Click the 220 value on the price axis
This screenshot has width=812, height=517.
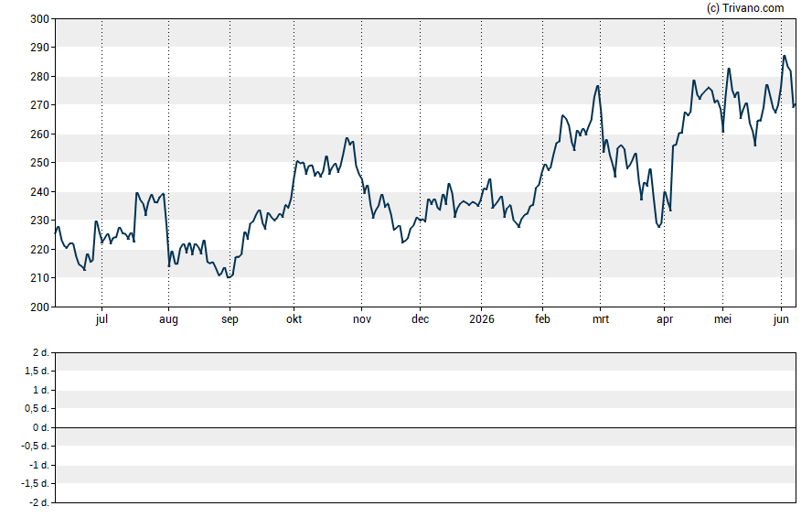tap(40, 249)
